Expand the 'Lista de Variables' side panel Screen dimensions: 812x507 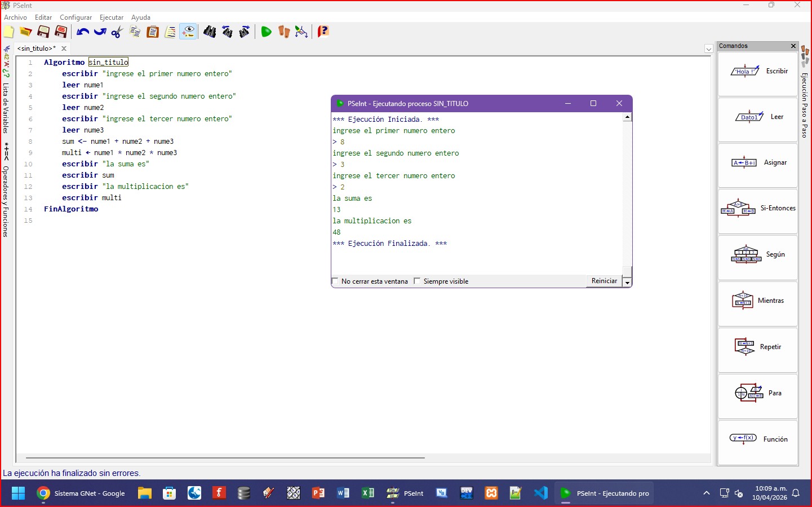6,107
